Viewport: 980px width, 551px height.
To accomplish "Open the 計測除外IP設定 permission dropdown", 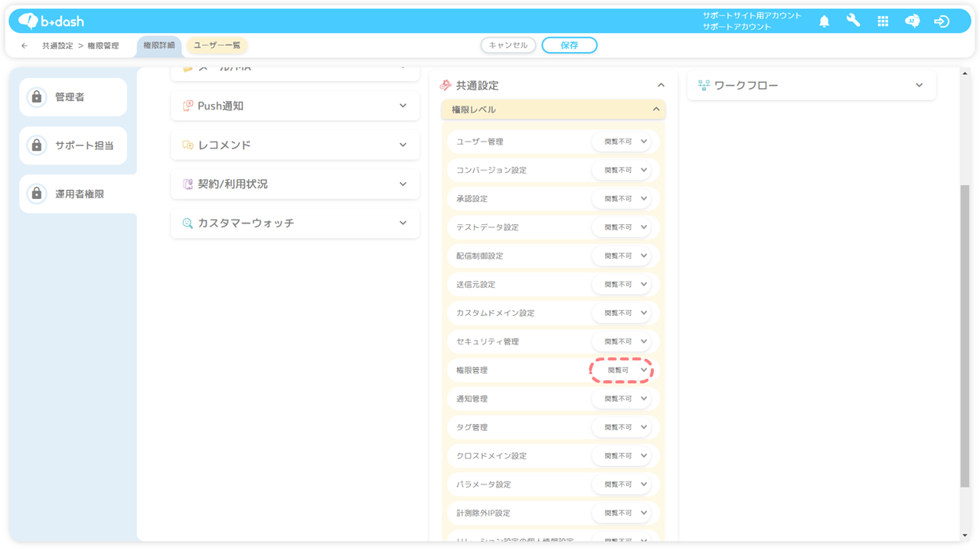I will tap(622, 513).
